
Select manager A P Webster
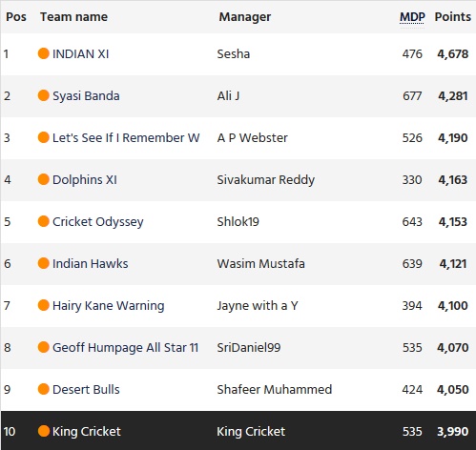[x=253, y=137]
